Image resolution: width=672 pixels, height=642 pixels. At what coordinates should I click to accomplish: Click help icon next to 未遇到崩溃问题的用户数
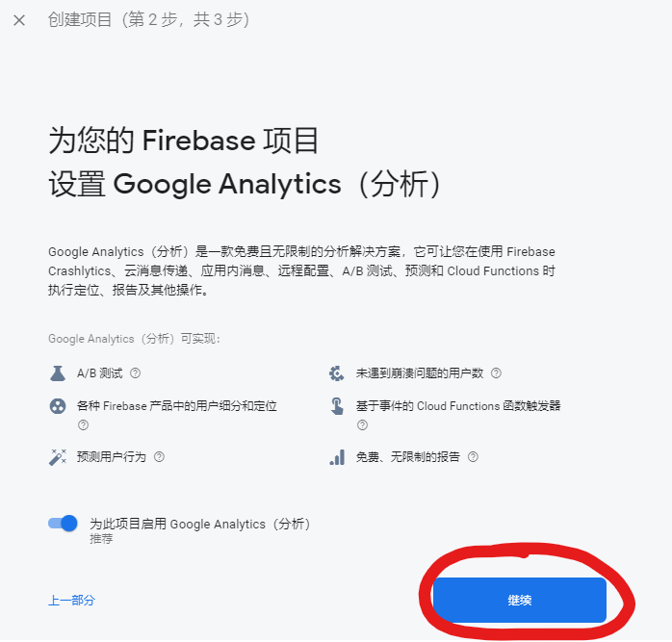click(x=496, y=373)
